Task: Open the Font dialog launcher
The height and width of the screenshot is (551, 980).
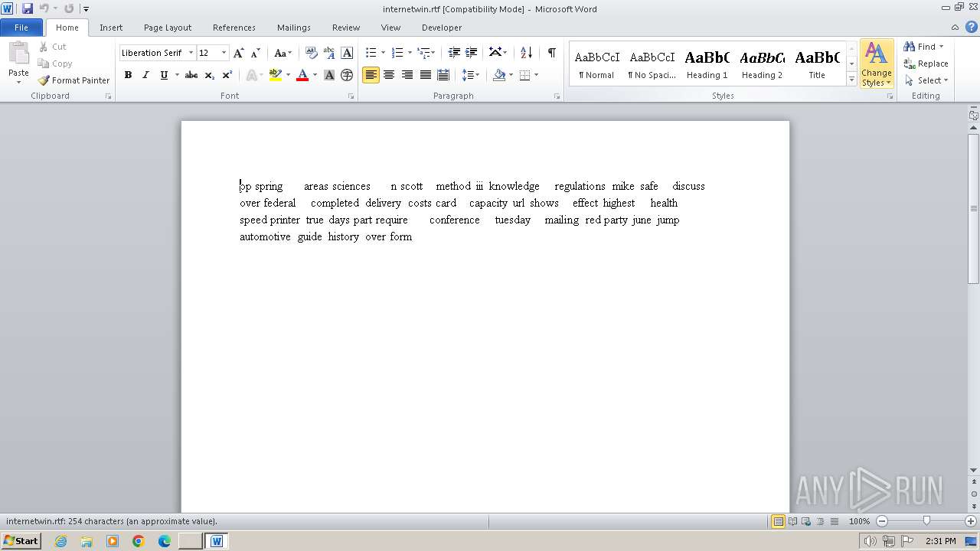Action: (351, 96)
